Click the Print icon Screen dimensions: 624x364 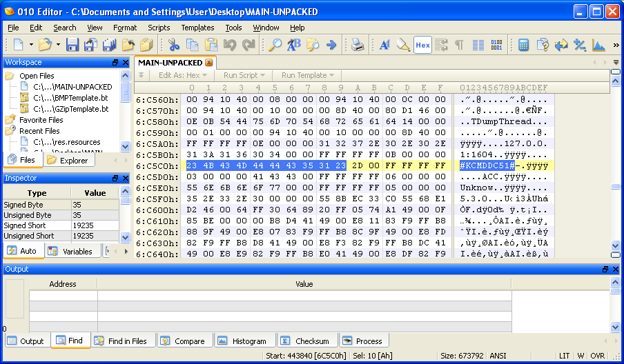358,45
